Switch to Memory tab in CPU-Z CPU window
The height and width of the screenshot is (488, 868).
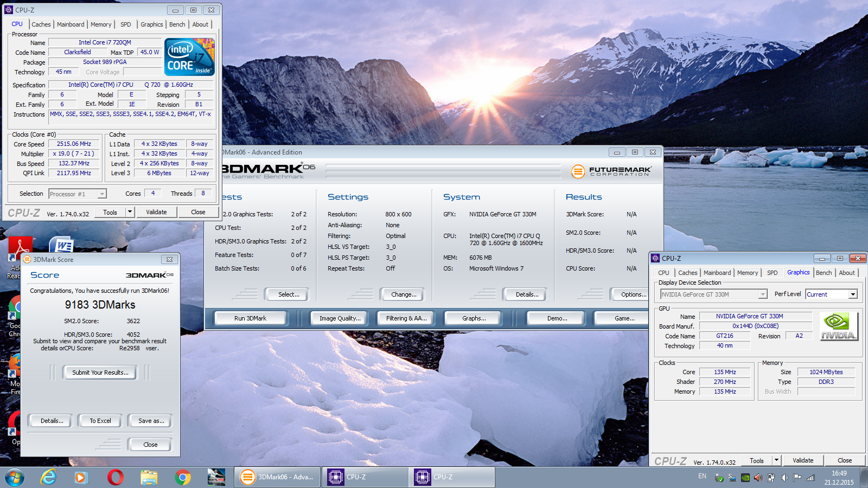point(101,24)
